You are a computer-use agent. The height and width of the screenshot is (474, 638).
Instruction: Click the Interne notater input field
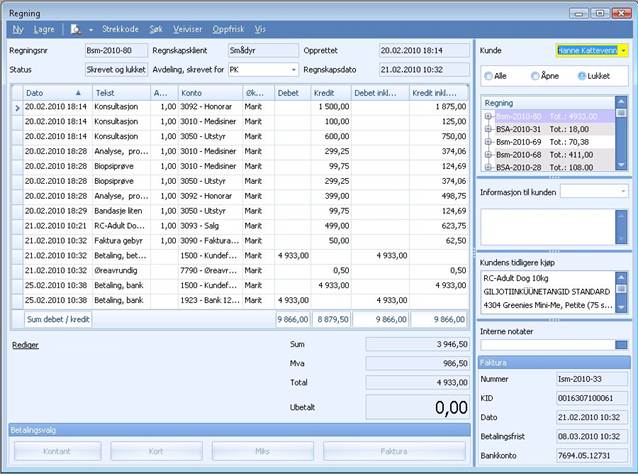[548, 345]
